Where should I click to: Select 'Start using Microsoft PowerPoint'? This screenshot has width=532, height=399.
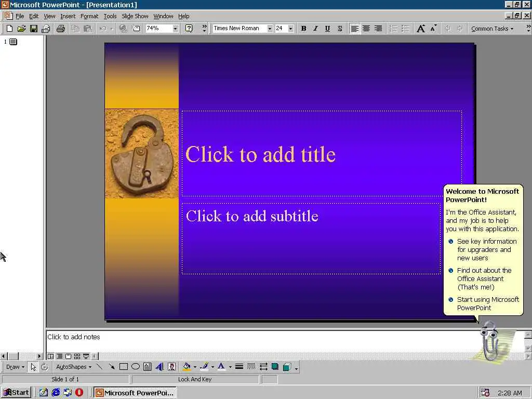484,303
